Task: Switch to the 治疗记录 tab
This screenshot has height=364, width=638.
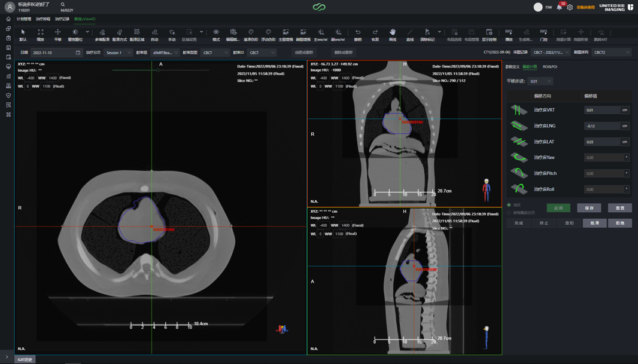Action: click(62, 19)
